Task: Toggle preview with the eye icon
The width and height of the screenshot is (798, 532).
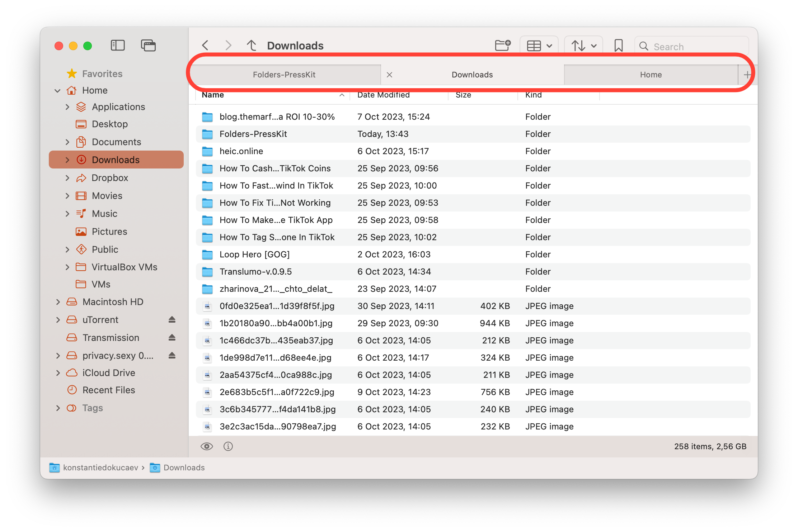Action: click(207, 446)
